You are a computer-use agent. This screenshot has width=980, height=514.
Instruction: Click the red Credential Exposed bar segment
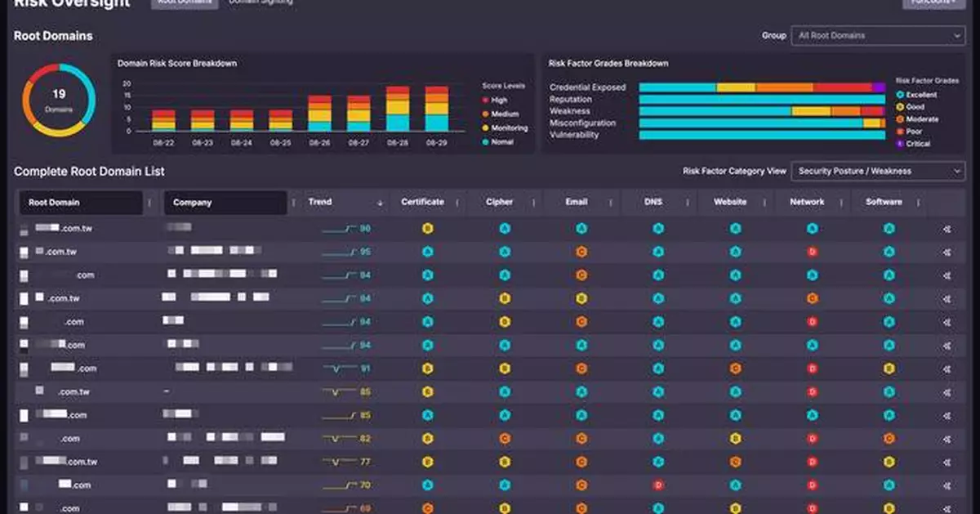(x=842, y=87)
